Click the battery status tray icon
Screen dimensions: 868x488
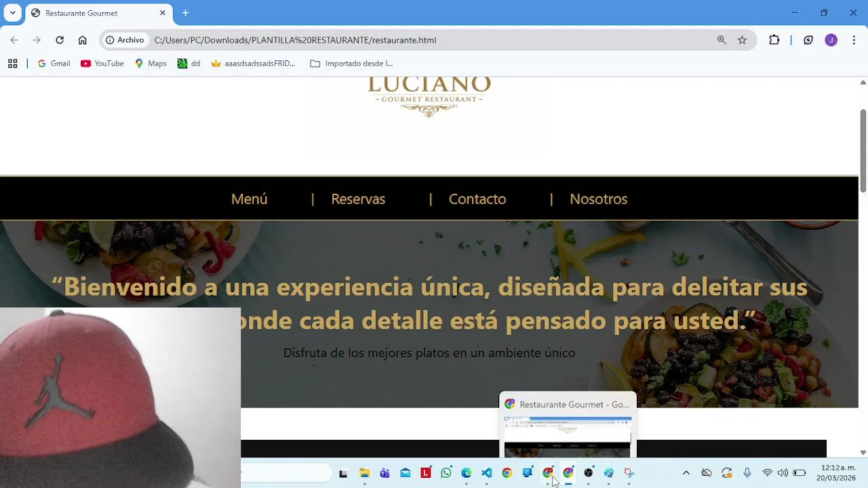tap(800, 473)
